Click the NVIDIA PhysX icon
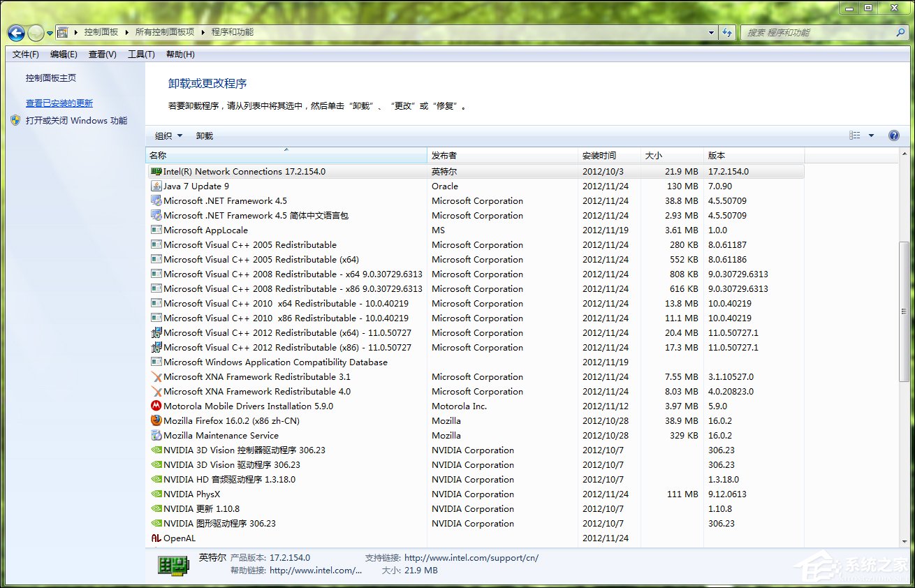 (156, 494)
